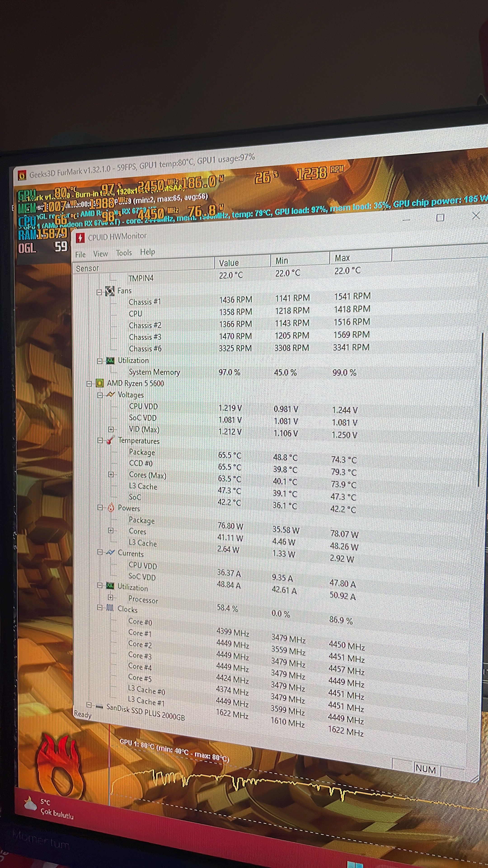Click the Powers flame icon

coord(111,508)
